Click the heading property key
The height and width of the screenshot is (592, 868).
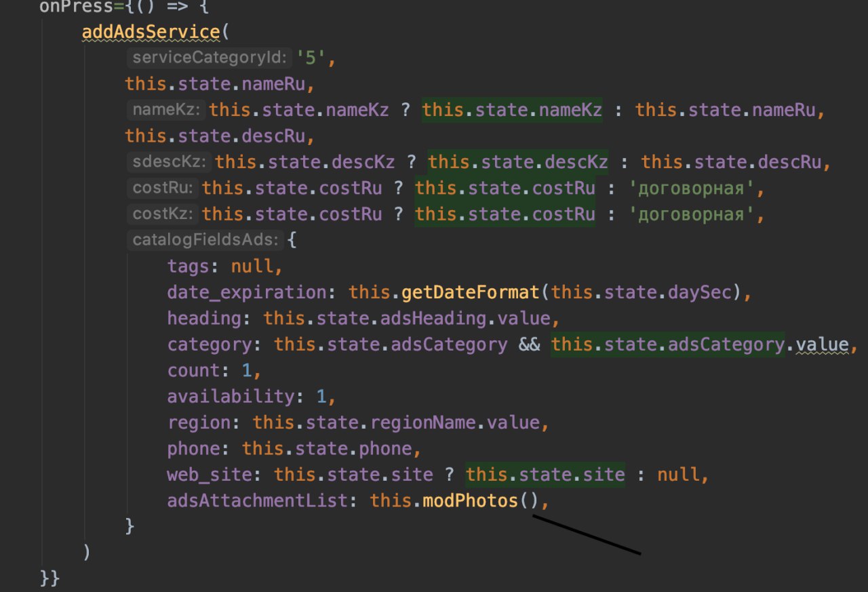[205, 319]
